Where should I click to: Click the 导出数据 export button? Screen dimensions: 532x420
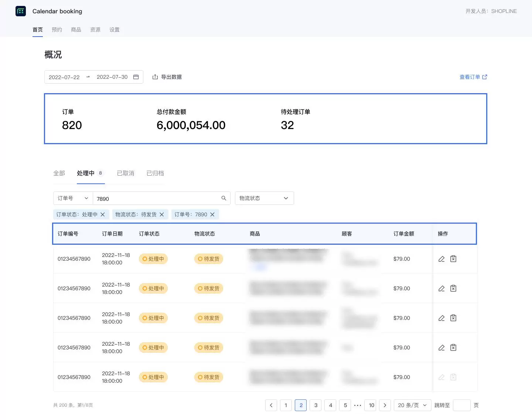pyautogui.click(x=167, y=77)
